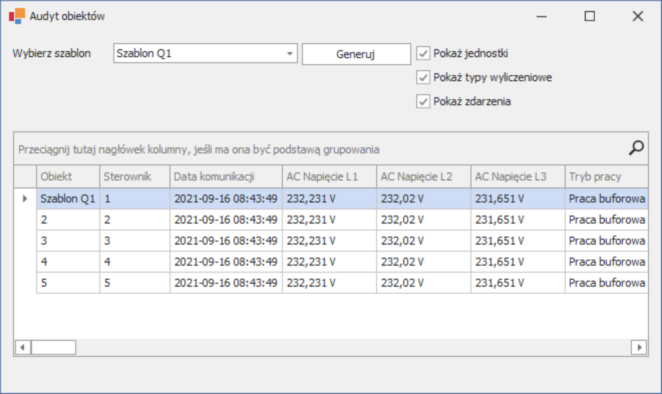Toggle Pokaż typy wyliczeniowe checkbox
The width and height of the screenshot is (662, 394).
423,77
